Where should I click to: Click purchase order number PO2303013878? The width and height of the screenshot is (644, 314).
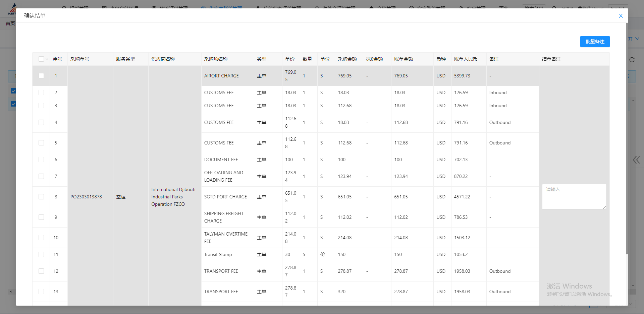(x=86, y=197)
